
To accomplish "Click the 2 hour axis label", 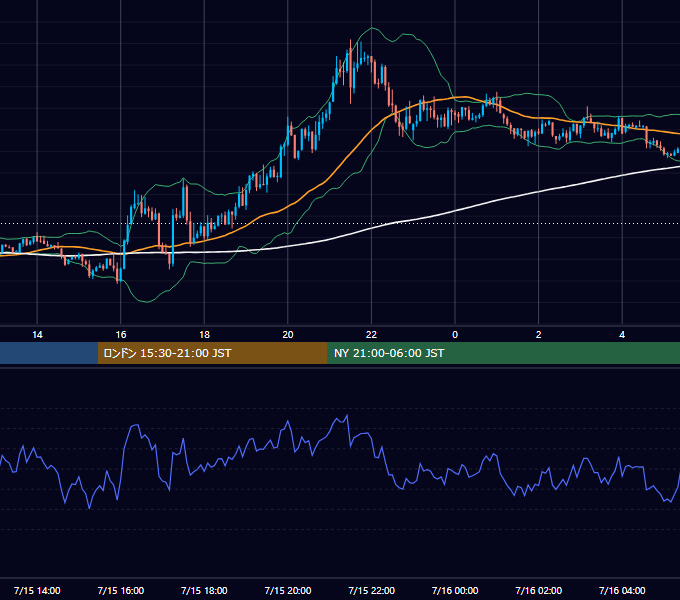I will point(539,335).
